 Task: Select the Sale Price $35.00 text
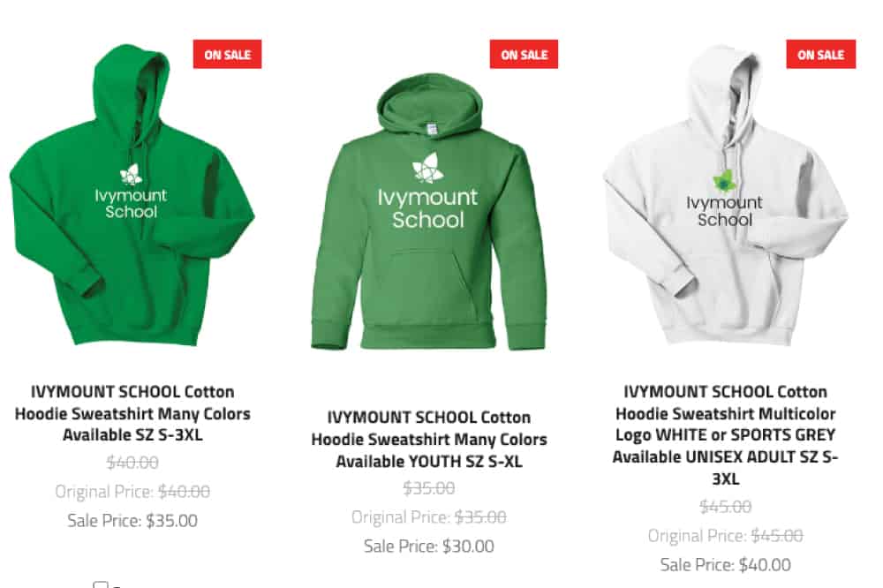132,520
